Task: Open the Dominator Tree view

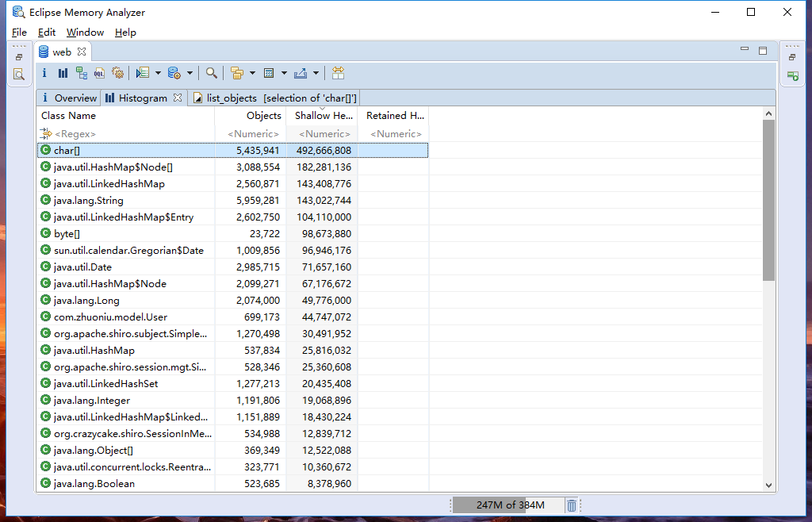Action: click(82, 73)
